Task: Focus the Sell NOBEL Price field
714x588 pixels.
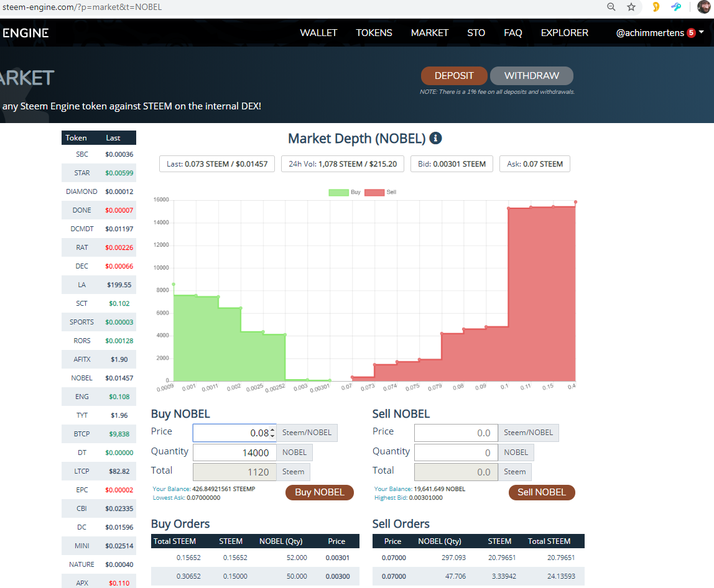Action: pos(456,433)
